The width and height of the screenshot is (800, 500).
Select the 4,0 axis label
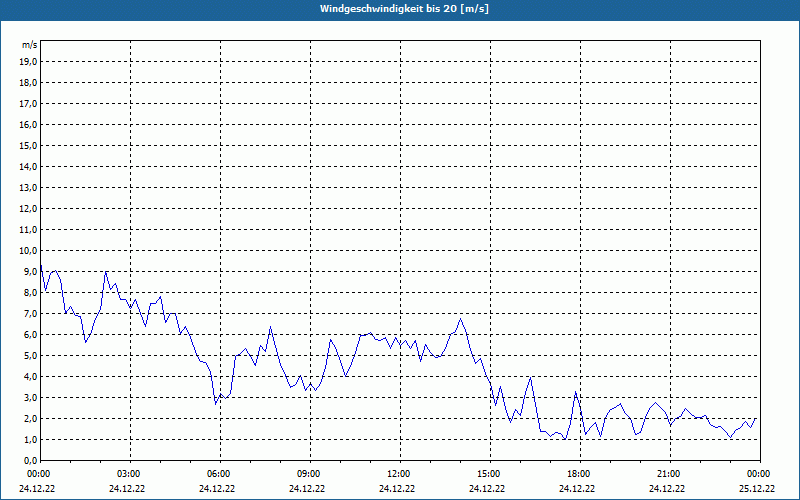[30, 377]
